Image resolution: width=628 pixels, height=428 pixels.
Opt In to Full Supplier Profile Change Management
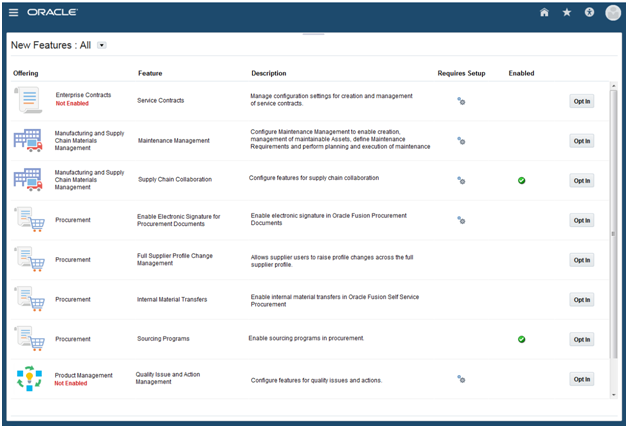pyautogui.click(x=582, y=260)
